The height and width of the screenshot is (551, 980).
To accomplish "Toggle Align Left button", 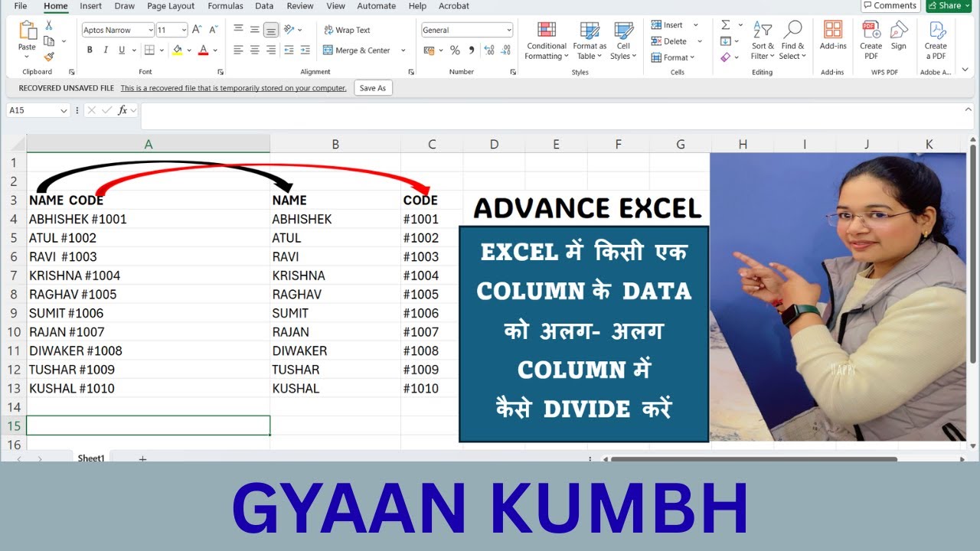I will pos(238,51).
